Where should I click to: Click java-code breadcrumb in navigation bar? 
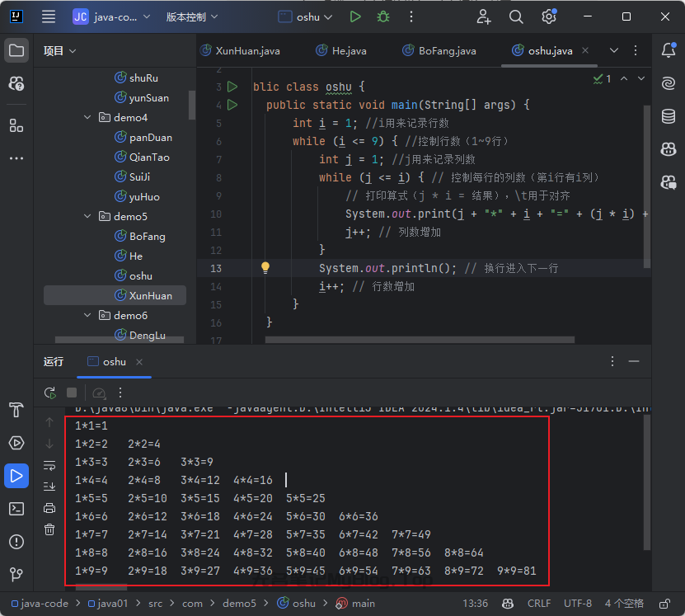pyautogui.click(x=40, y=604)
